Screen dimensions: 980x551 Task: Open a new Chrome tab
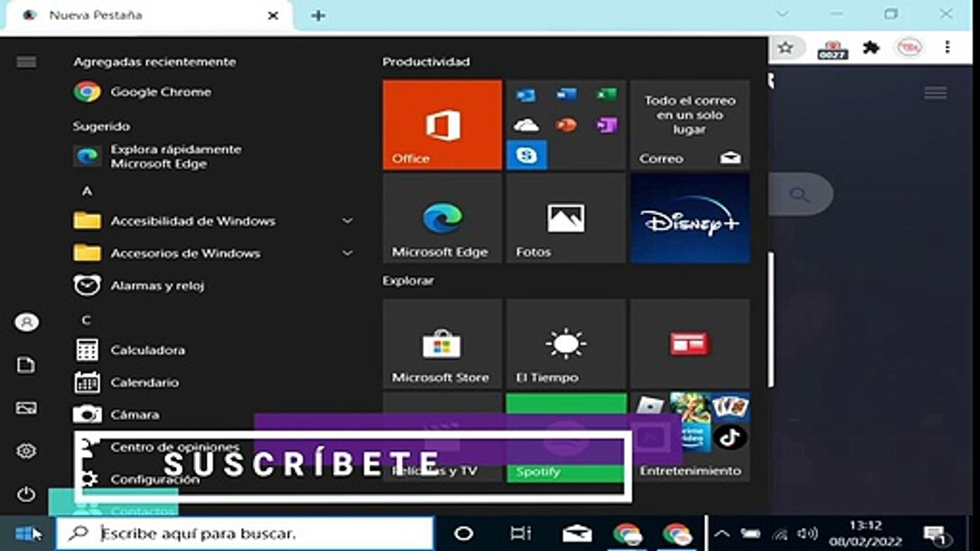[x=318, y=15]
